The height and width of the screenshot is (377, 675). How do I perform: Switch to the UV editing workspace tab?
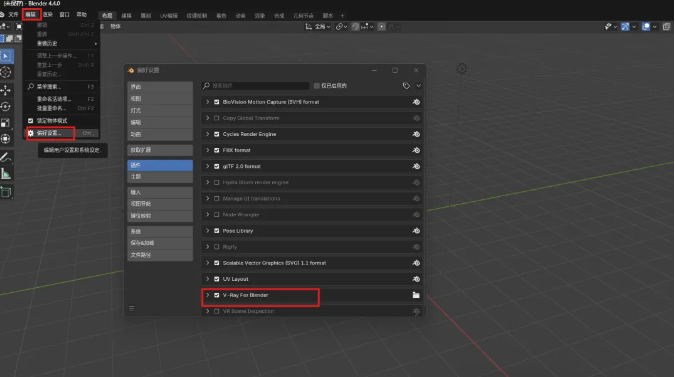tap(169, 15)
